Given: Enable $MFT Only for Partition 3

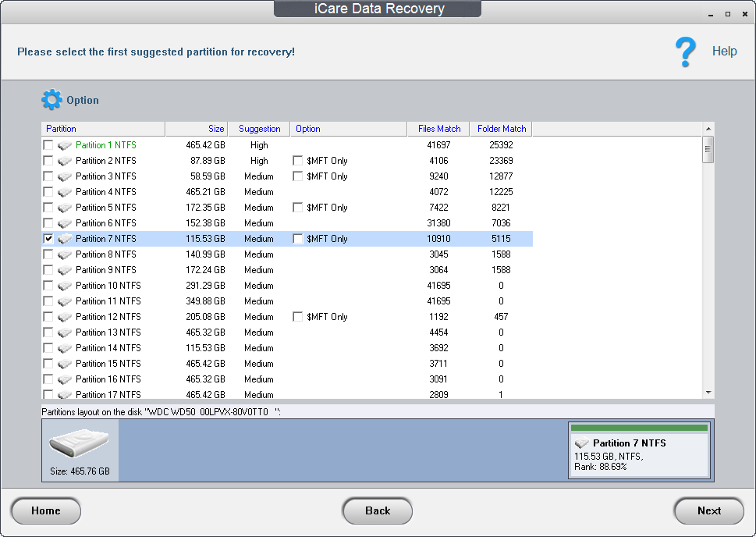Looking at the screenshot, I should (298, 176).
